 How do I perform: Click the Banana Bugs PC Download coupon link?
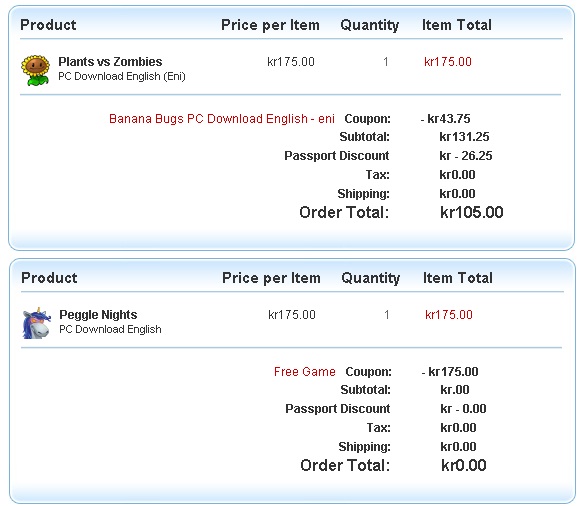coord(222,119)
